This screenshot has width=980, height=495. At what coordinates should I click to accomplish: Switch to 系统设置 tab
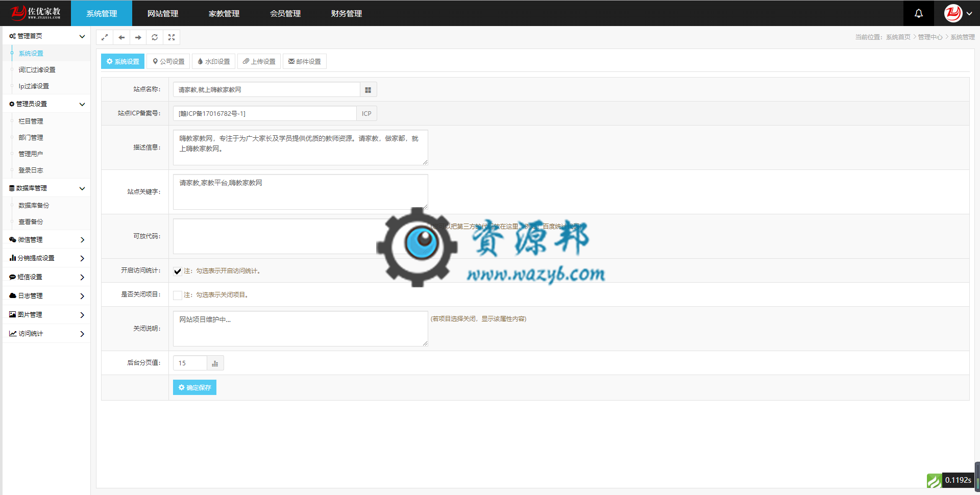click(x=122, y=61)
